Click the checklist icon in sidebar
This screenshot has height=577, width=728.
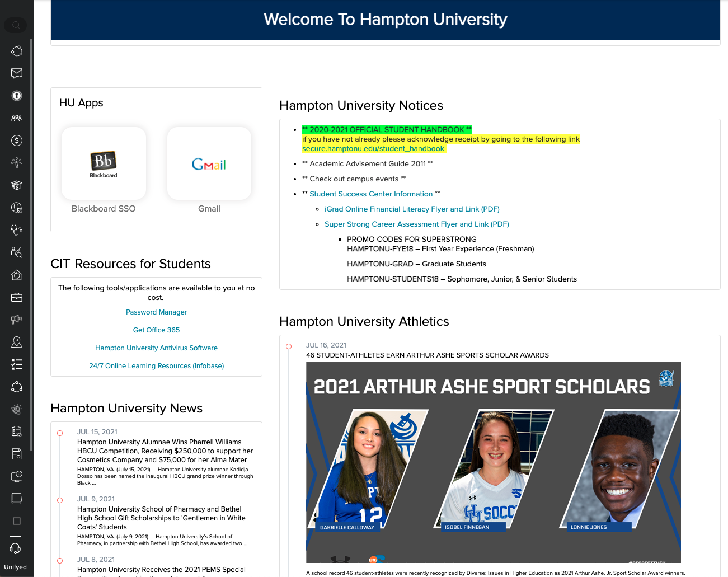(17, 364)
